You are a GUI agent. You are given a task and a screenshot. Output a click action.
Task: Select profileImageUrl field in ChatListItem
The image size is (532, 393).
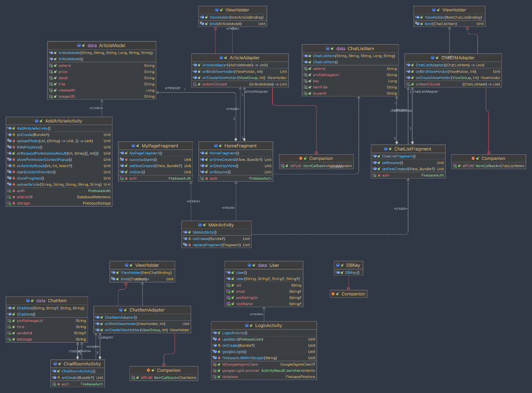(350, 75)
